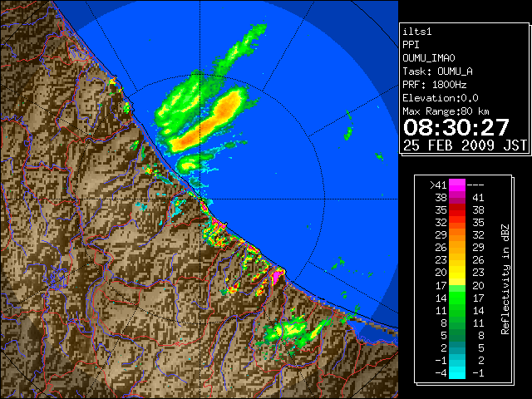The width and height of the screenshot is (532, 399).
Task: Click the ilts1 label in info box
Action: pyautogui.click(x=417, y=32)
